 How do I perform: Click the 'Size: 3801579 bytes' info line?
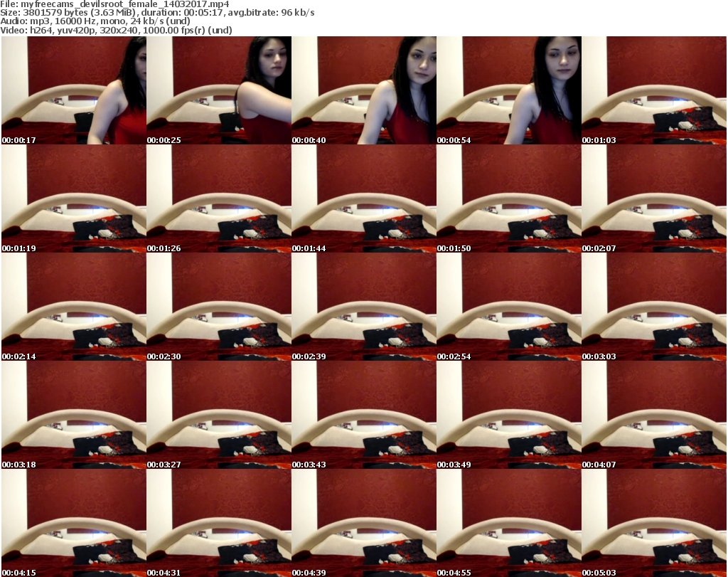coord(157,13)
